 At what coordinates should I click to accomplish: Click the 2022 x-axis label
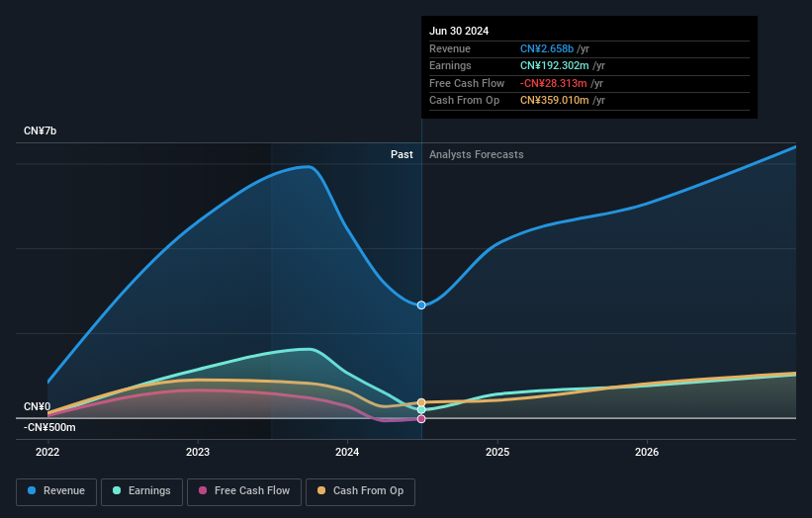point(47,453)
